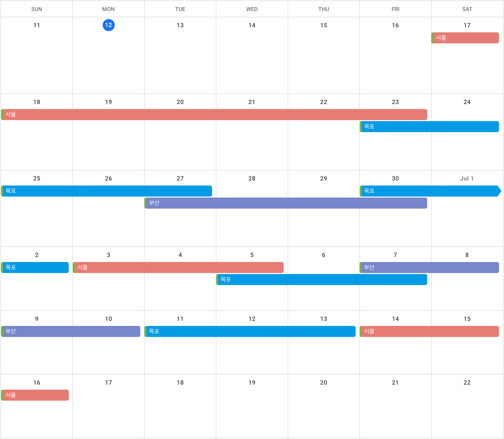Select date 20 in the last week
The height and width of the screenshot is (439, 504).
pos(324,383)
